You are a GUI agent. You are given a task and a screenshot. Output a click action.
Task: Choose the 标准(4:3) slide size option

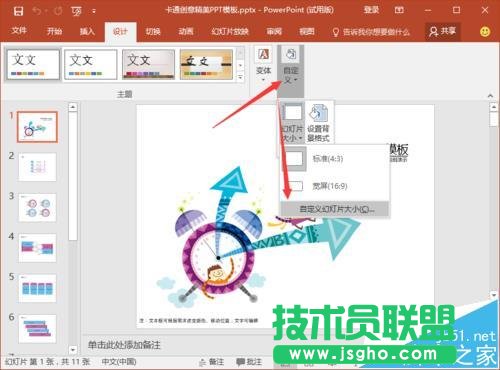pos(335,159)
